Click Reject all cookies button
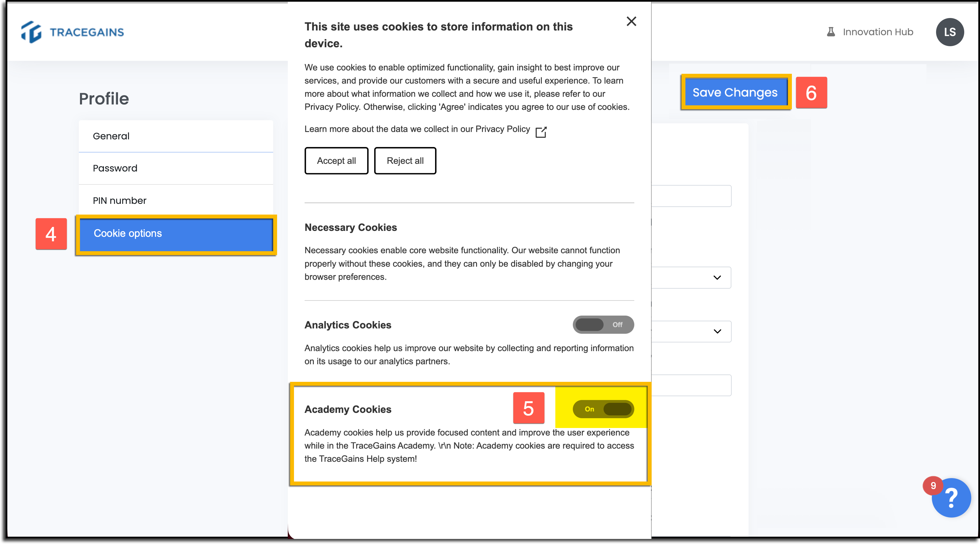This screenshot has width=980, height=544. (405, 160)
